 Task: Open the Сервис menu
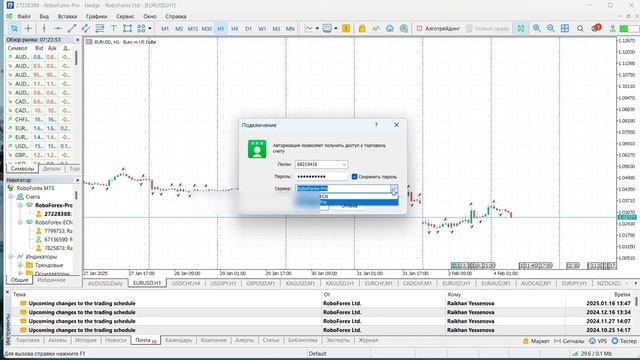[x=125, y=16]
